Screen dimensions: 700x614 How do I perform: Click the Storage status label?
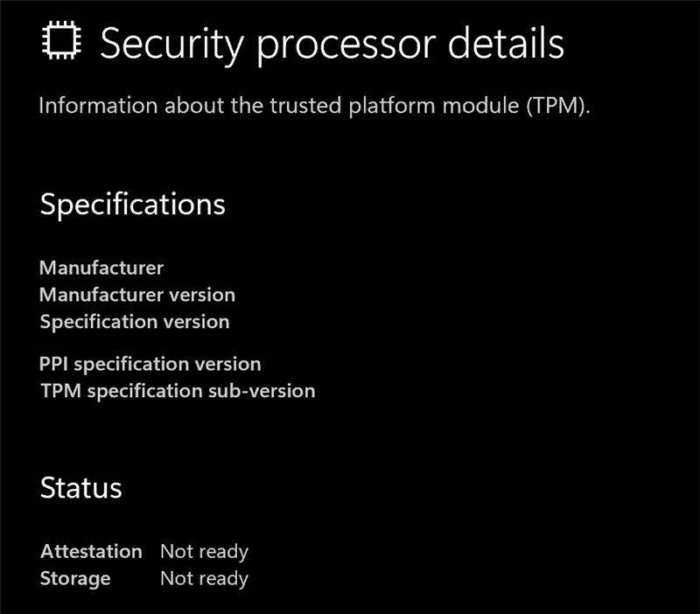click(x=75, y=579)
